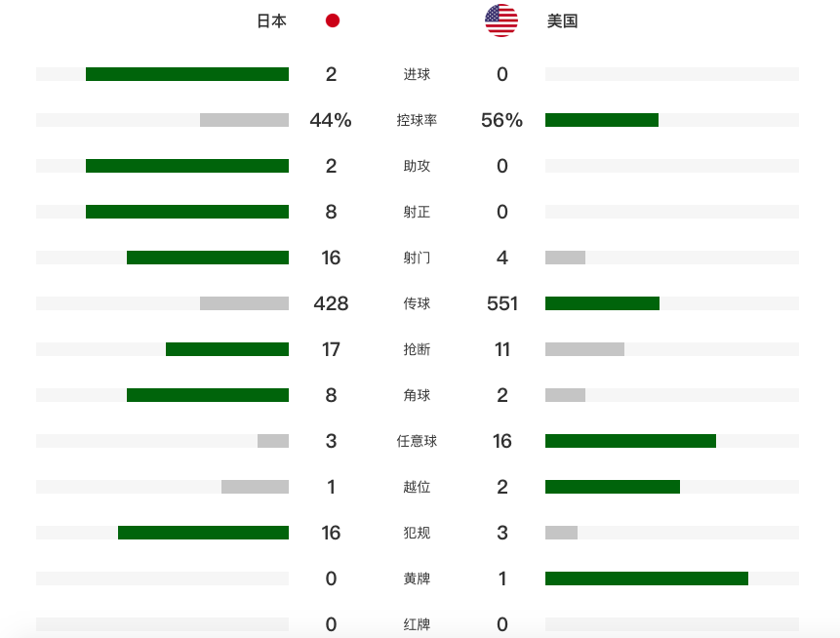Open the 日本 team name link
The image size is (840, 638).
tap(271, 20)
